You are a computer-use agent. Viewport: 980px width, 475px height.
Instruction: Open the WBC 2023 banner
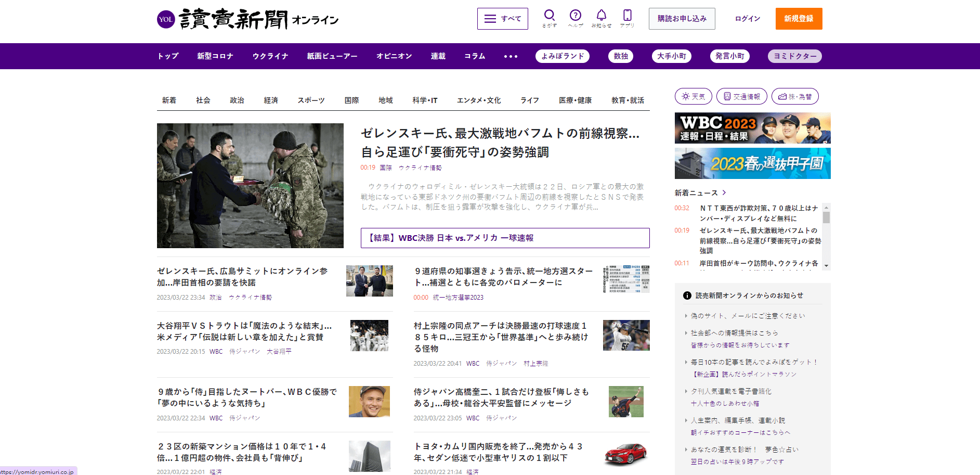tap(753, 128)
